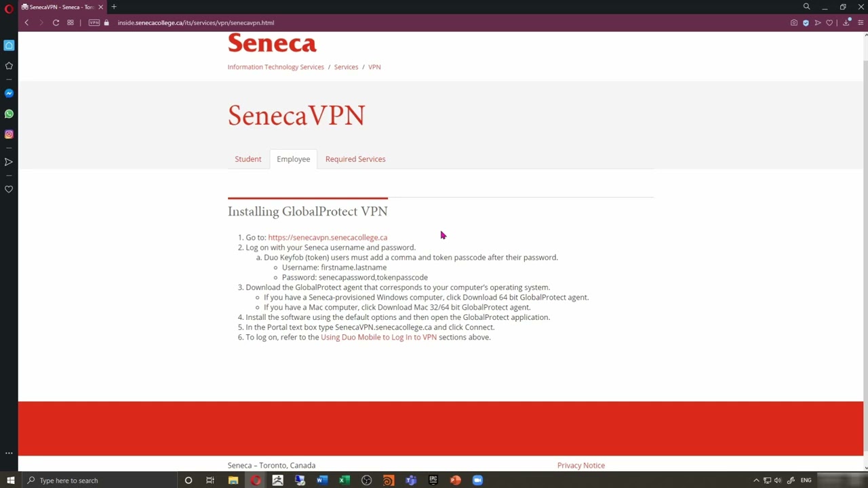
Task: Open the VPN breadcrumb link
Action: [x=374, y=67]
